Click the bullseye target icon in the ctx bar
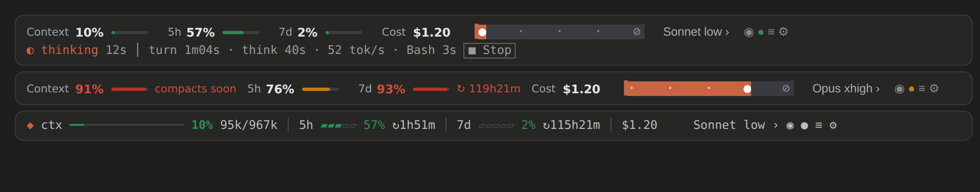 pos(790,125)
